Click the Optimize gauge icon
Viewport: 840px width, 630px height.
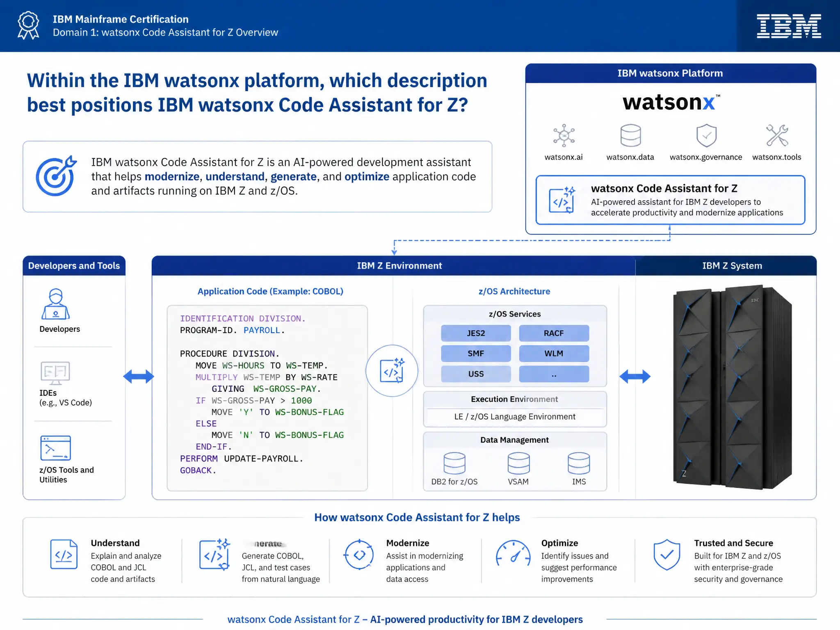tap(513, 555)
